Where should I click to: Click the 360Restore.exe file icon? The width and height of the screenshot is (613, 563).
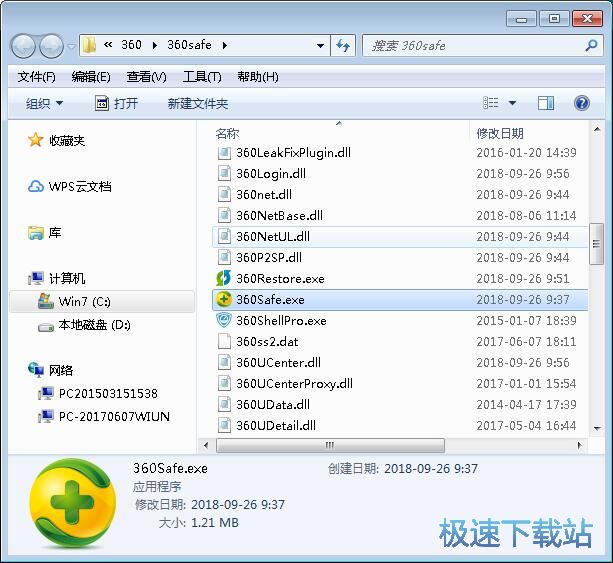tap(224, 278)
